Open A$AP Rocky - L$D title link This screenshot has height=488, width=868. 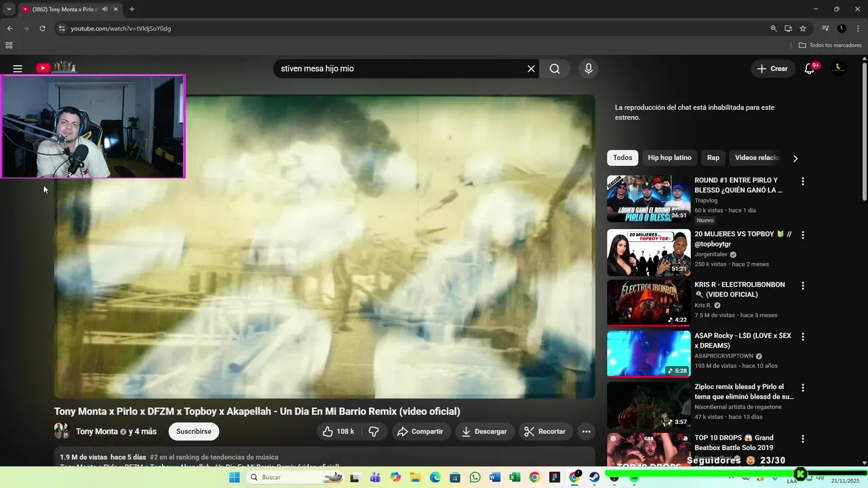pyautogui.click(x=743, y=340)
